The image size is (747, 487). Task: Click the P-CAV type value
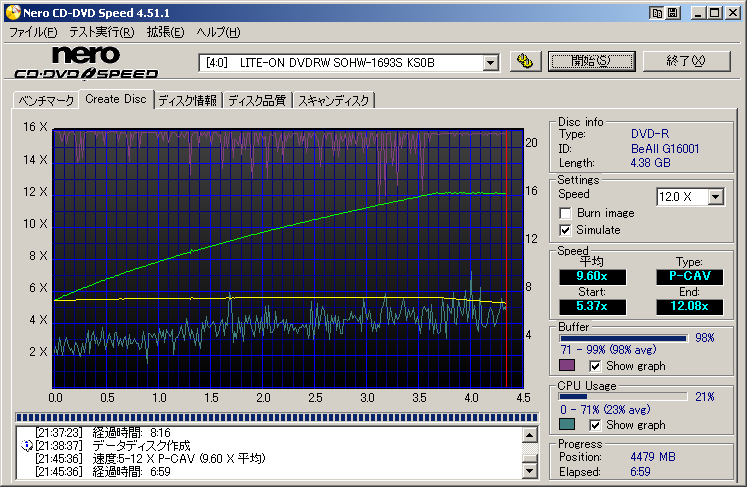[x=689, y=276]
